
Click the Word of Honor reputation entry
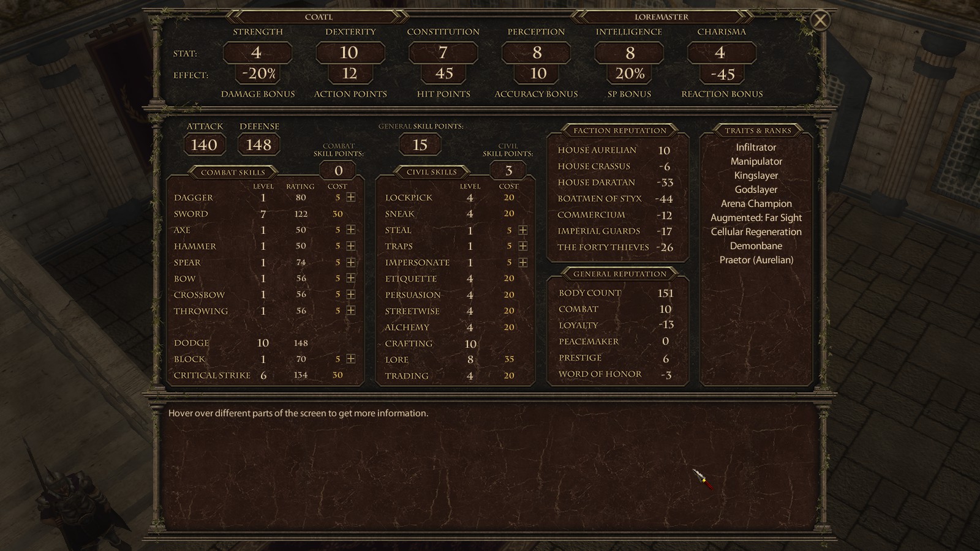tap(616, 374)
